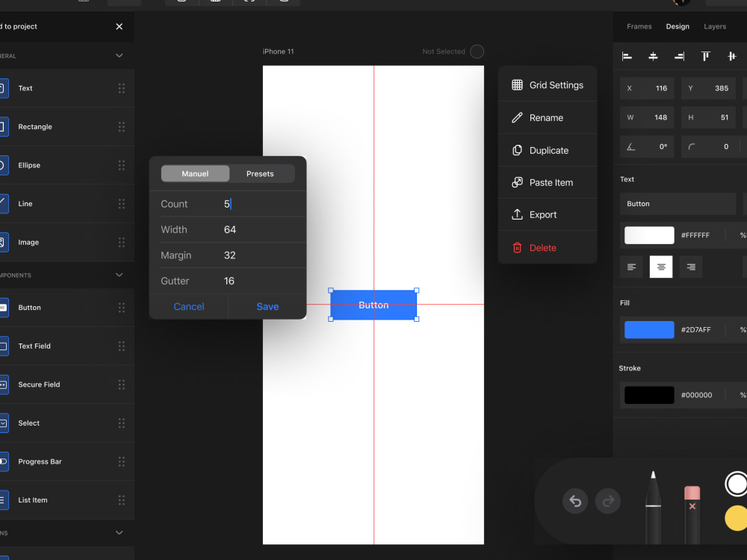Open the white text color swatch
Viewport: 747px width, 560px height.
649,235
